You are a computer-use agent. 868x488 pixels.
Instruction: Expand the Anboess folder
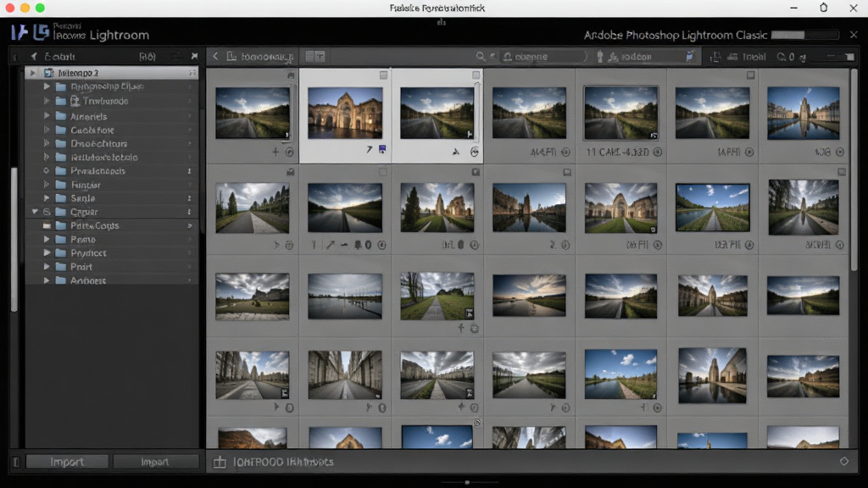point(47,280)
